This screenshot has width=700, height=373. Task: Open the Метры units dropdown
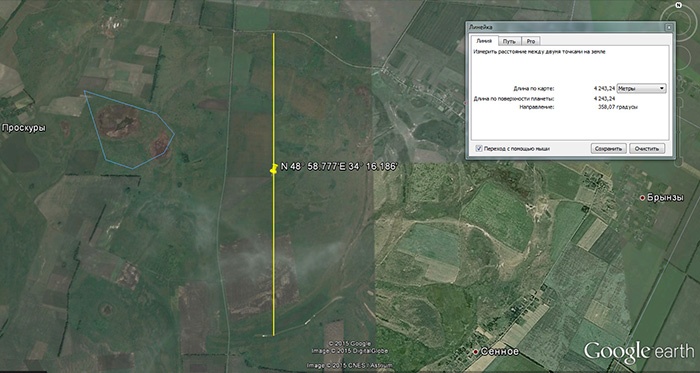pyautogui.click(x=642, y=88)
